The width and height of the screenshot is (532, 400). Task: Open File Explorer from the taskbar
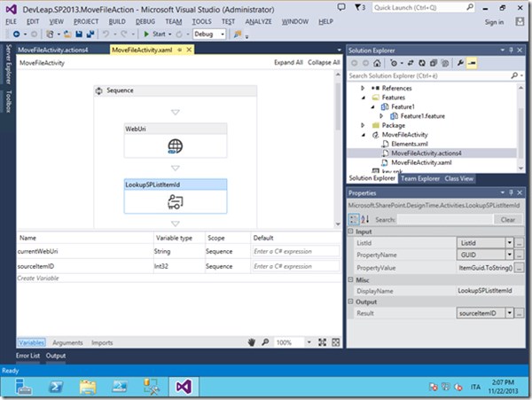coord(88,387)
